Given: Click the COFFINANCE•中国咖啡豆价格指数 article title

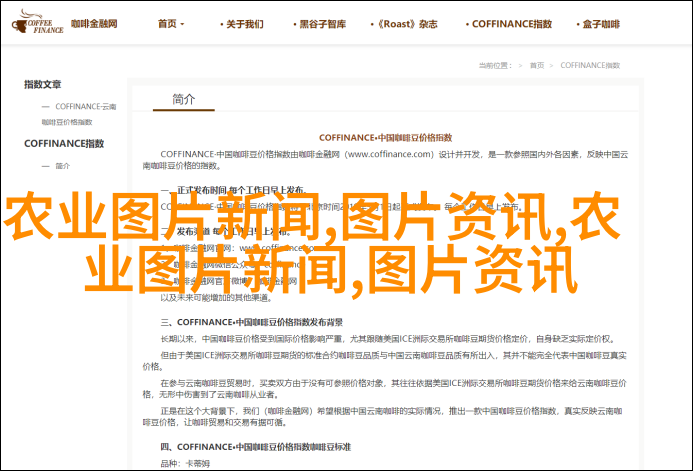Looking at the screenshot, I should [x=386, y=138].
